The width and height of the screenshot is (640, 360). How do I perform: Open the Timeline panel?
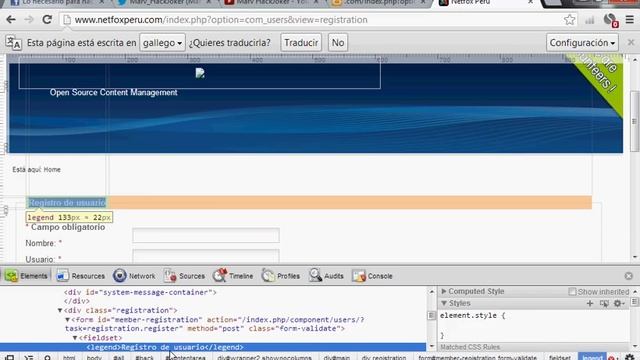coord(233,276)
